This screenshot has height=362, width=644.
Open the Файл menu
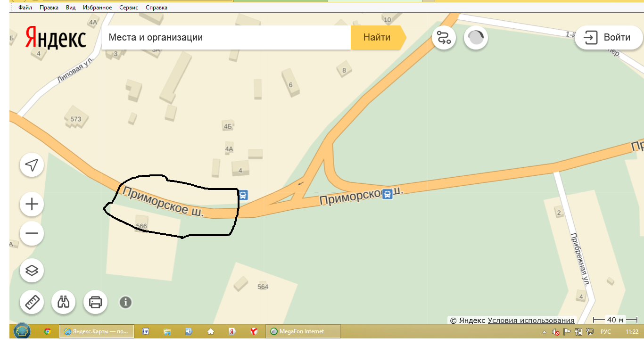(x=25, y=8)
